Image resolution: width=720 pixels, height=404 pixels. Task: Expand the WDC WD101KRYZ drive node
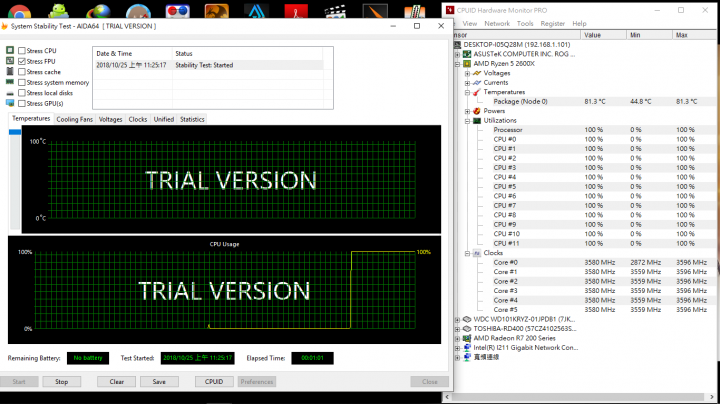[457, 320]
